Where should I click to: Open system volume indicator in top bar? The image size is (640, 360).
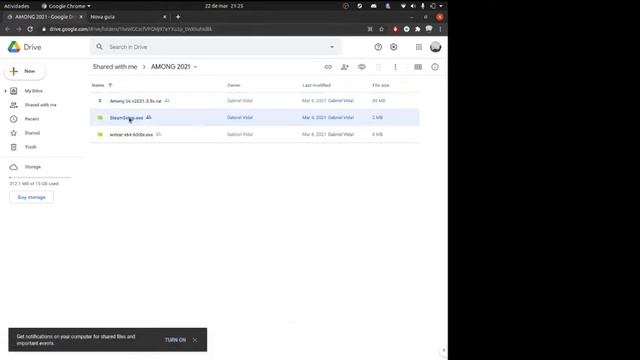tap(413, 6)
